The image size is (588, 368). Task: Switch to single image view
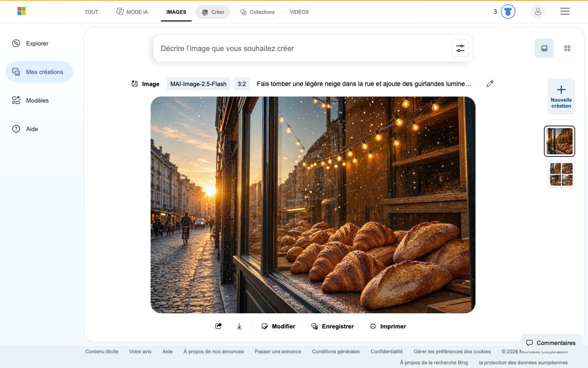[544, 48]
